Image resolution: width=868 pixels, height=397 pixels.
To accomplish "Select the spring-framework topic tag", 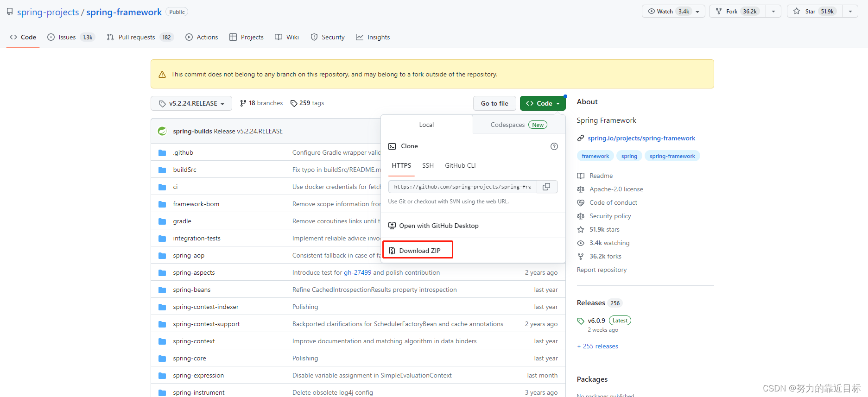I will (672, 156).
